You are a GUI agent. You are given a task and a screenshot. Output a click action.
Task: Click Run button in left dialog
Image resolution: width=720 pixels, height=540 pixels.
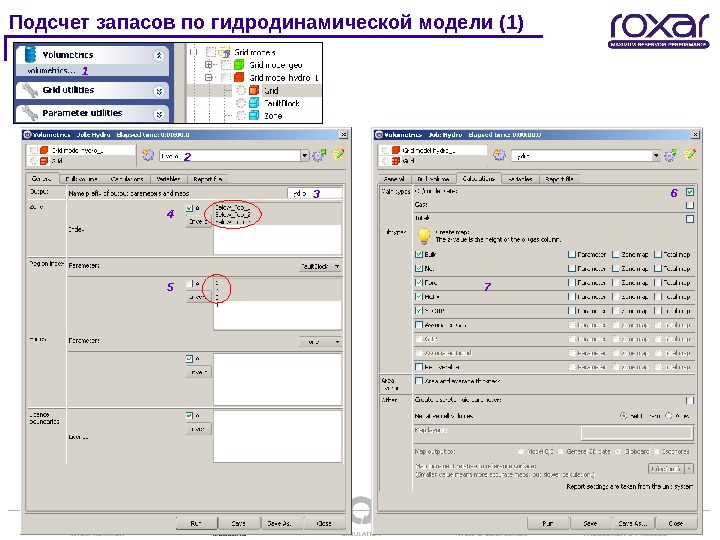(x=196, y=523)
